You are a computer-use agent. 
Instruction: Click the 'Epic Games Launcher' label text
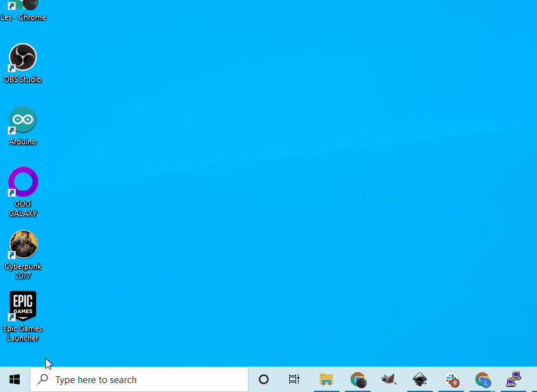[x=23, y=334]
